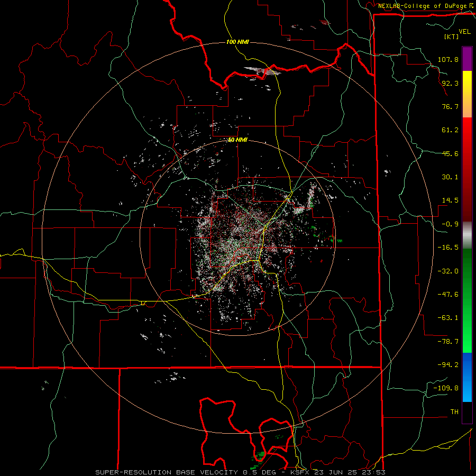Pick the purple band of the color scale

click(467, 59)
